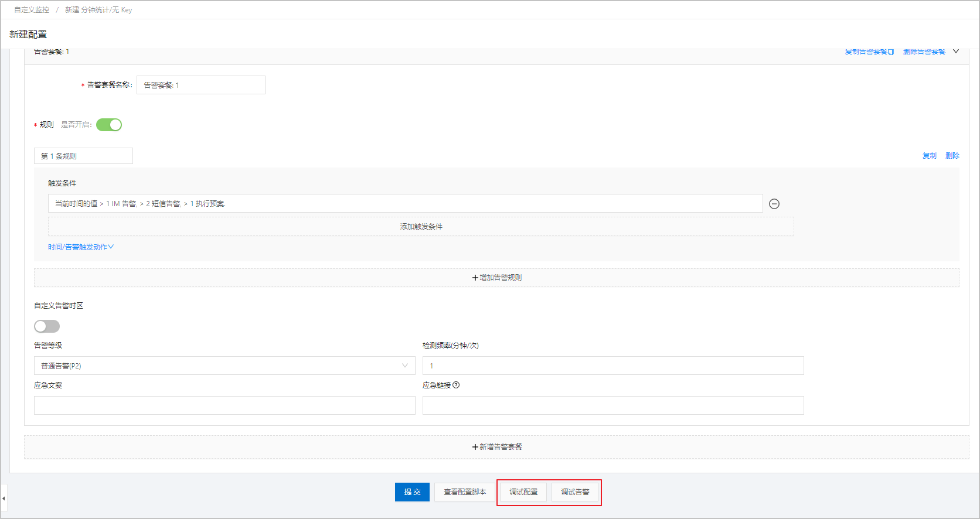Click 复制告警套餐 link
Screen dimensions: 980x519
pos(869,52)
